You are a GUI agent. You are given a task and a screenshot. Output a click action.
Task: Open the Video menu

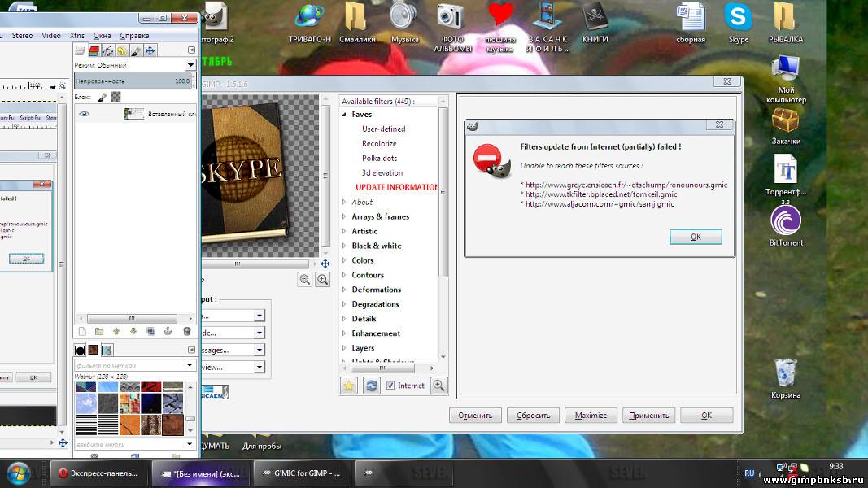[51, 36]
